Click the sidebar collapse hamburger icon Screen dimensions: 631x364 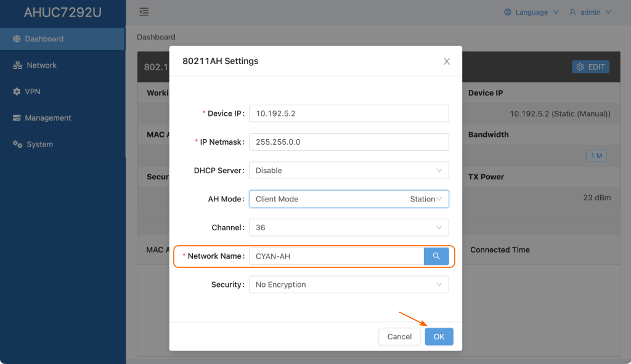(144, 12)
